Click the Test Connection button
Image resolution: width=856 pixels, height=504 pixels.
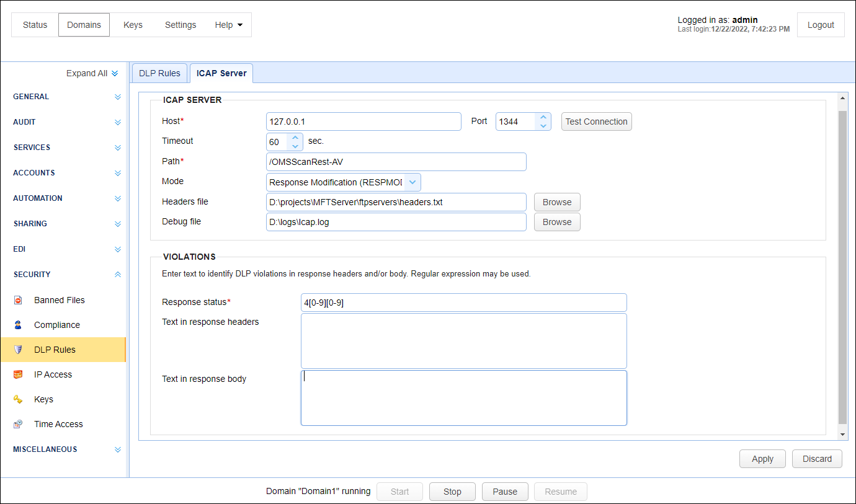pos(597,122)
